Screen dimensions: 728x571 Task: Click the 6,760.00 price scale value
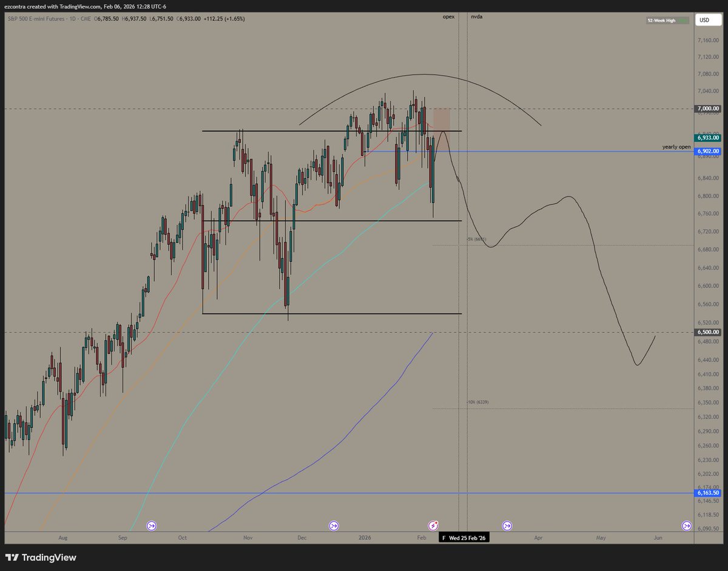tap(707, 213)
